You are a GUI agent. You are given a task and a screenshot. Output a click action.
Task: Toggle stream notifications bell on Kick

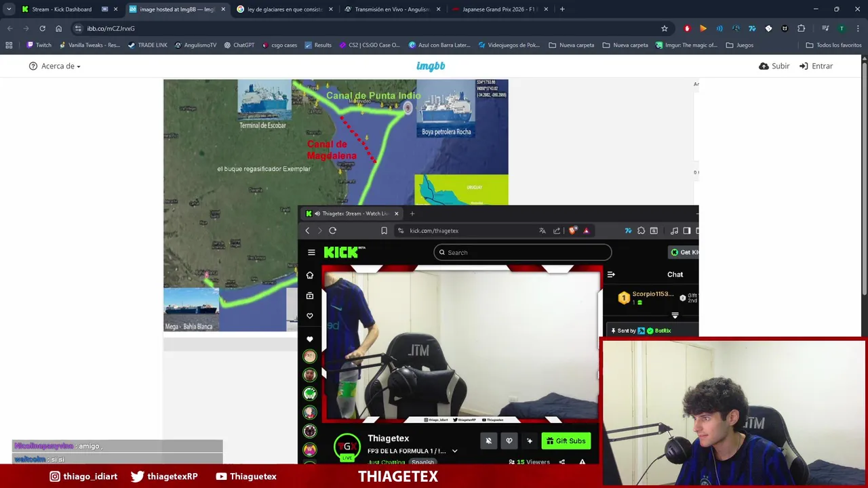(488, 441)
